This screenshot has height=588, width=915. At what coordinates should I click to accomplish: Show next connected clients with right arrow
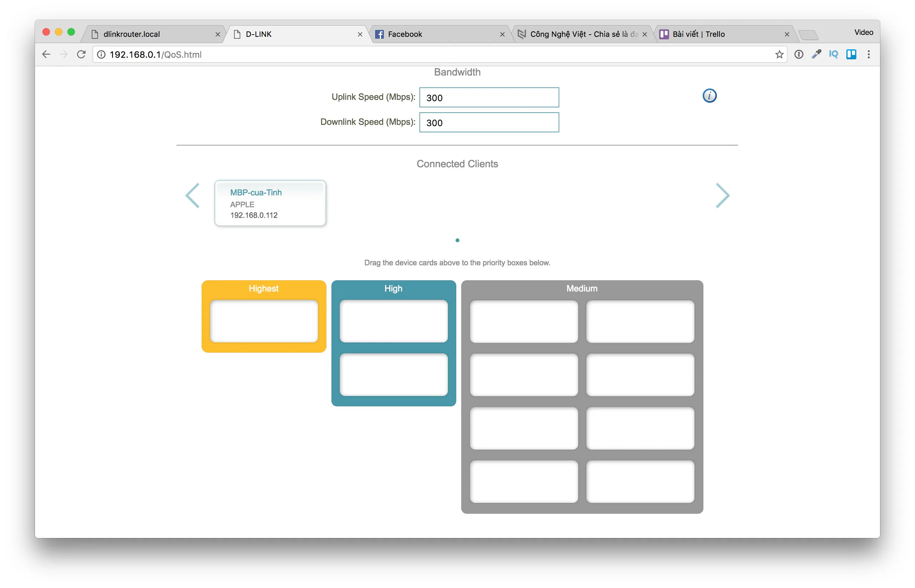[x=722, y=196]
